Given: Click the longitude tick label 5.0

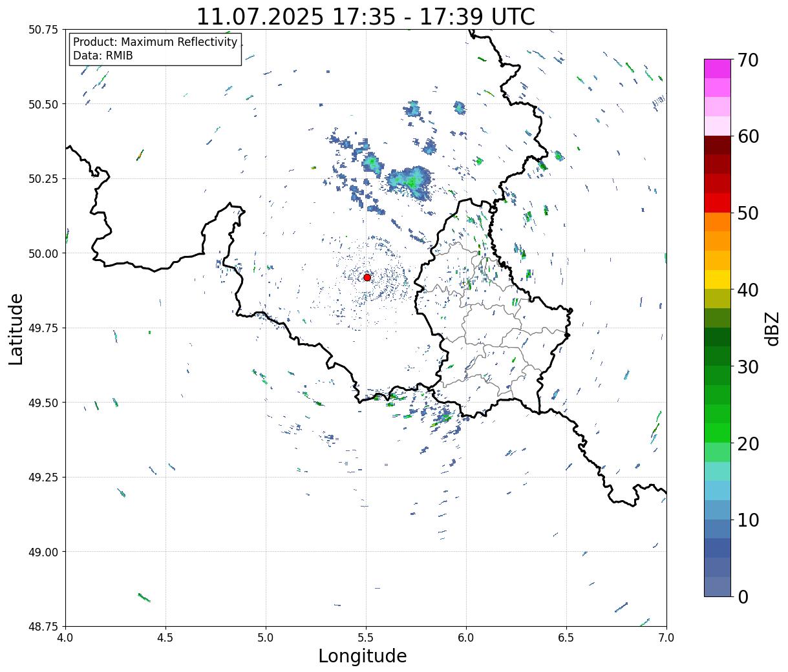Looking at the screenshot, I should pyautogui.click(x=266, y=637).
